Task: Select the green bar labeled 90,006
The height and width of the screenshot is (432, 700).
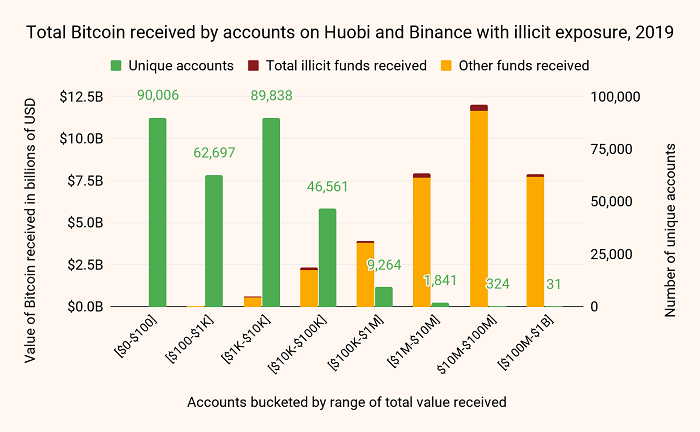Action: pyautogui.click(x=157, y=212)
